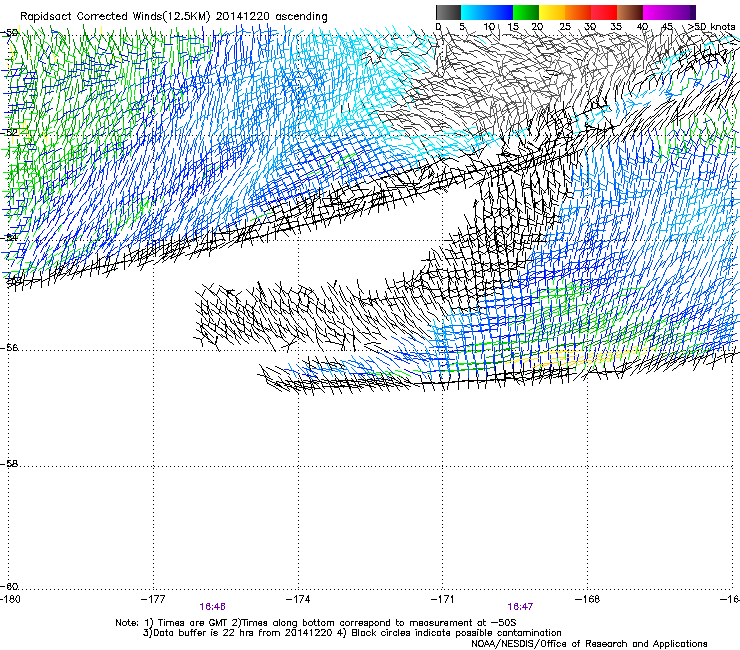Click the '25' label under the color bar
Image resolution: width=740 pixels, height=650 pixels.
pyautogui.click(x=564, y=26)
